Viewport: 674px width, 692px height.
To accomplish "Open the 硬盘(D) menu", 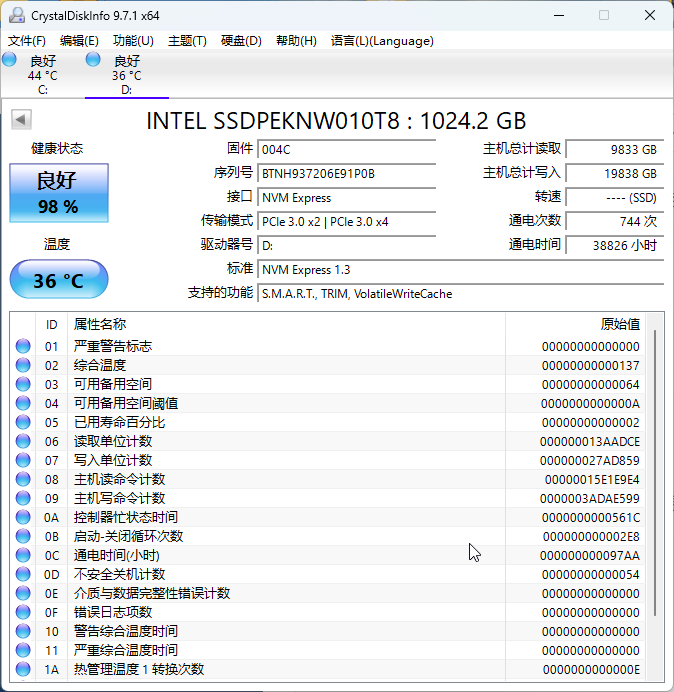I will (241, 41).
